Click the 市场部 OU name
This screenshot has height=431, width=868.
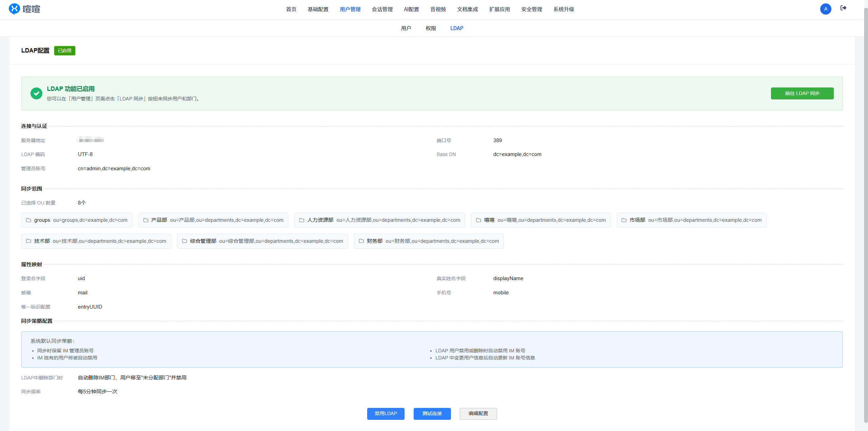pos(637,220)
